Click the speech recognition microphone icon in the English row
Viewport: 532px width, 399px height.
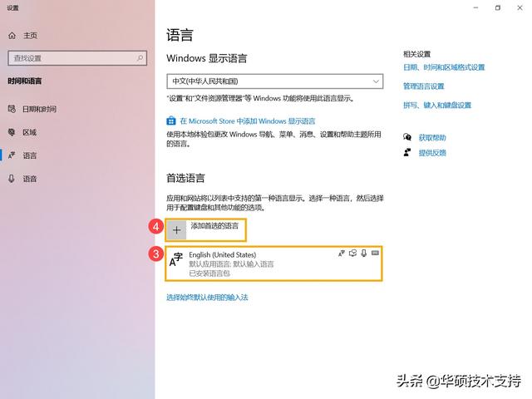point(364,253)
